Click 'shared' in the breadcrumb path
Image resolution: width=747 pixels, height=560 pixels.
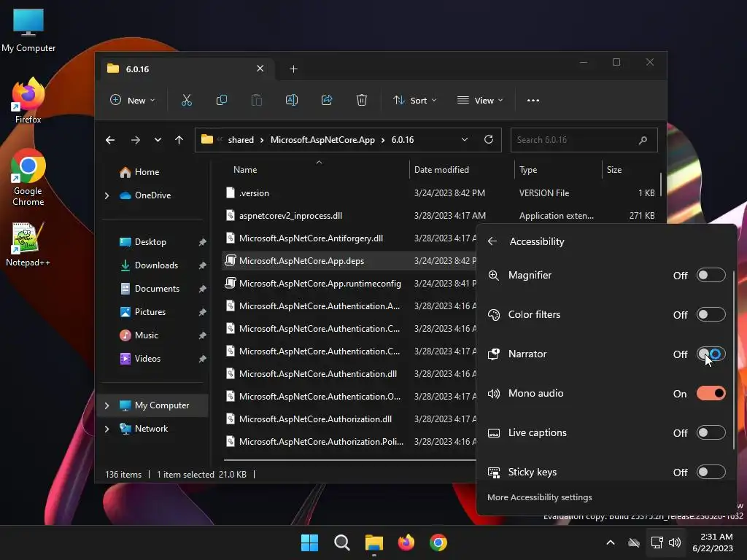click(x=241, y=140)
